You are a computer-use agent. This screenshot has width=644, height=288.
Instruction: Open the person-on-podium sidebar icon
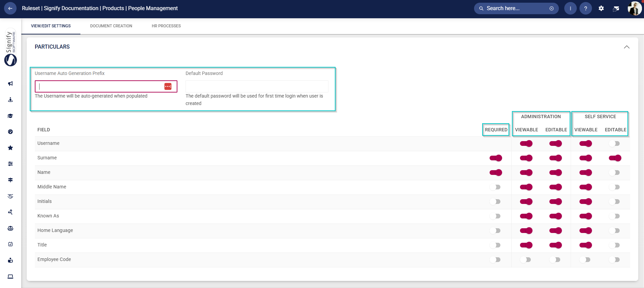point(10,100)
